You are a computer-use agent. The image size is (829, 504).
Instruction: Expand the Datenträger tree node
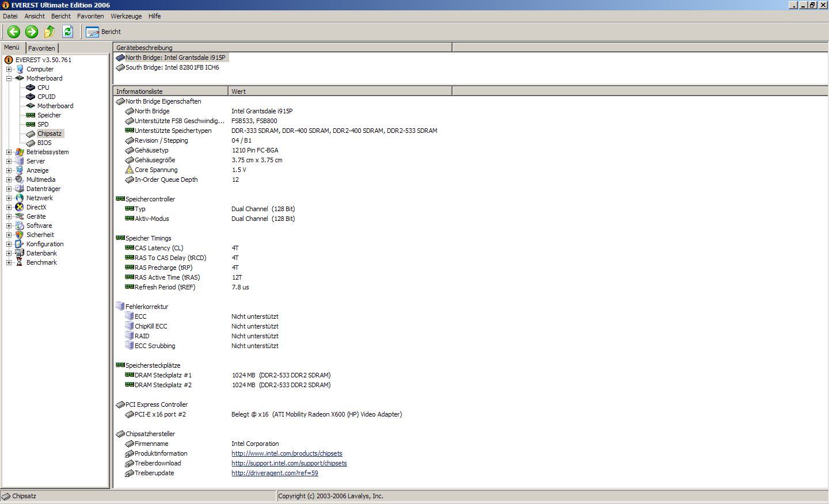9,189
